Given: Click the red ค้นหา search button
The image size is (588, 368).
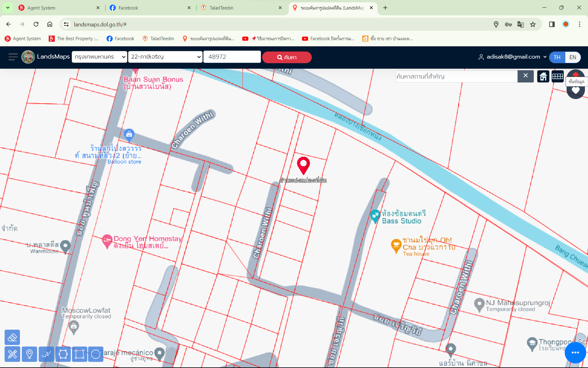Looking at the screenshot, I should pos(287,57).
